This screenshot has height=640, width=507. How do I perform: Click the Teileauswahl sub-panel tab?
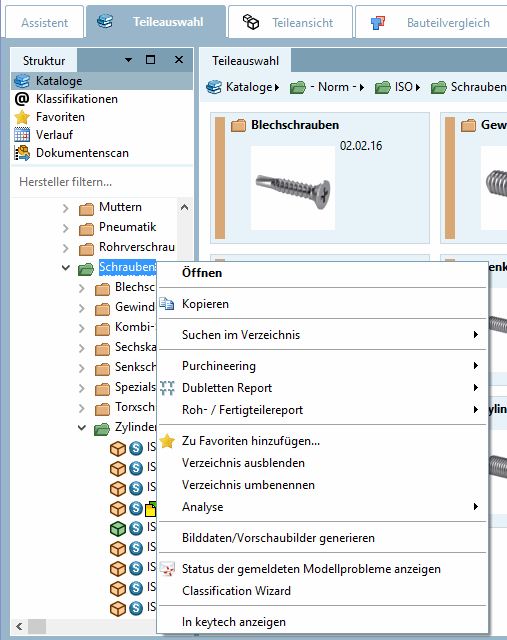coord(245,60)
